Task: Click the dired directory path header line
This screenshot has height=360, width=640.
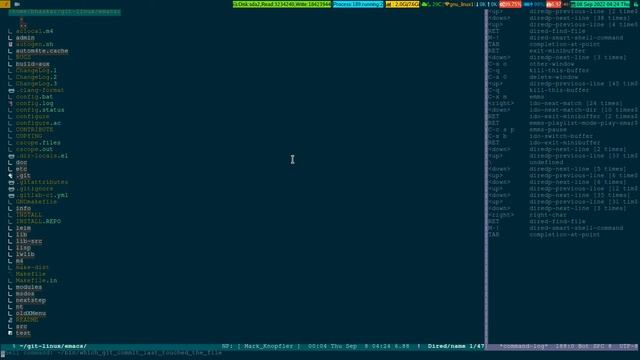Action: tap(64, 12)
